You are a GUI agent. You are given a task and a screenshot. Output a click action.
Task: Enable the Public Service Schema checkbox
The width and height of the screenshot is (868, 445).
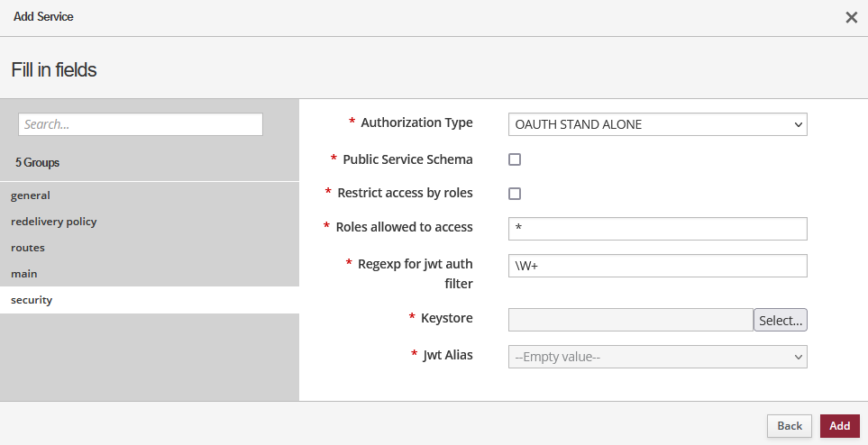pos(515,159)
